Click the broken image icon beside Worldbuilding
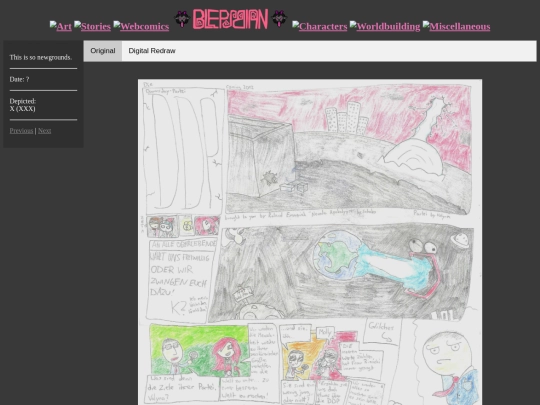This screenshot has height=405, width=540. [x=353, y=24]
